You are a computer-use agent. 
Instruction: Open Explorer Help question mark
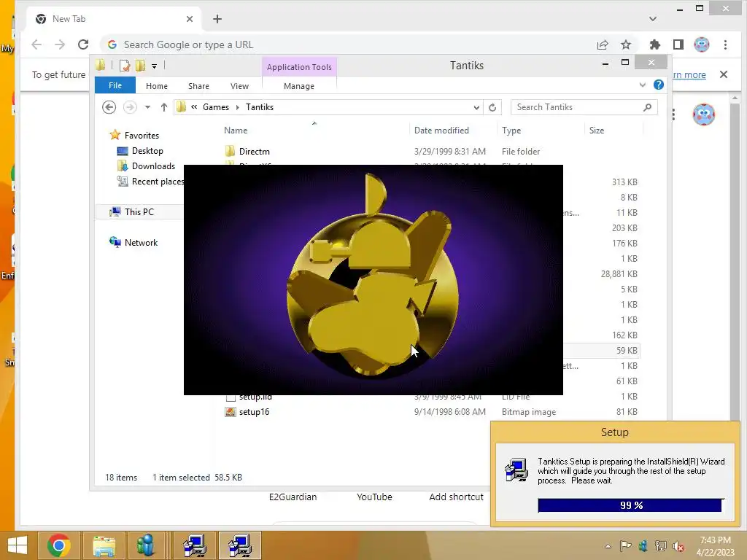(659, 85)
